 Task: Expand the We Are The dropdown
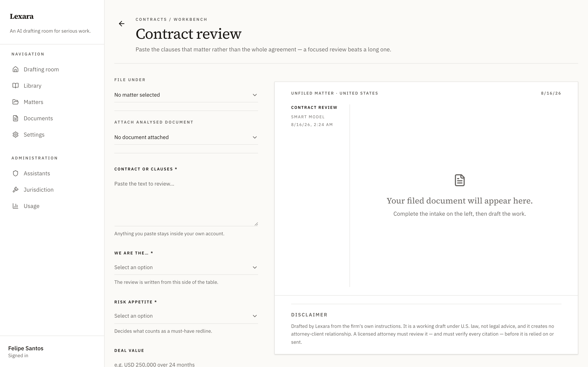186,268
